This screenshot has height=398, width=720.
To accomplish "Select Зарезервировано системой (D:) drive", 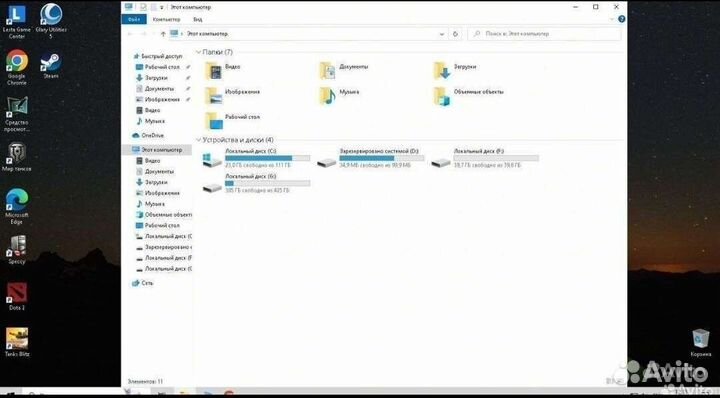I will [371, 157].
